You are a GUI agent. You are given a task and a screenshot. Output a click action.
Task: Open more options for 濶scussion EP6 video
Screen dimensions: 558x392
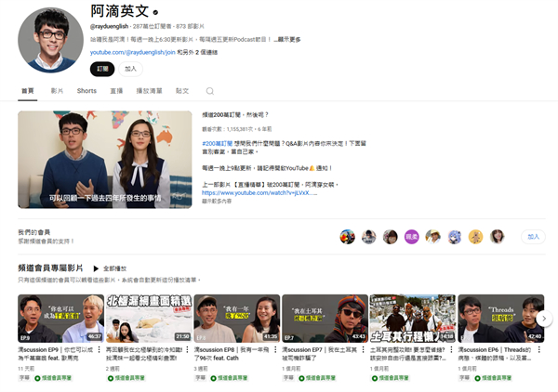539,349
